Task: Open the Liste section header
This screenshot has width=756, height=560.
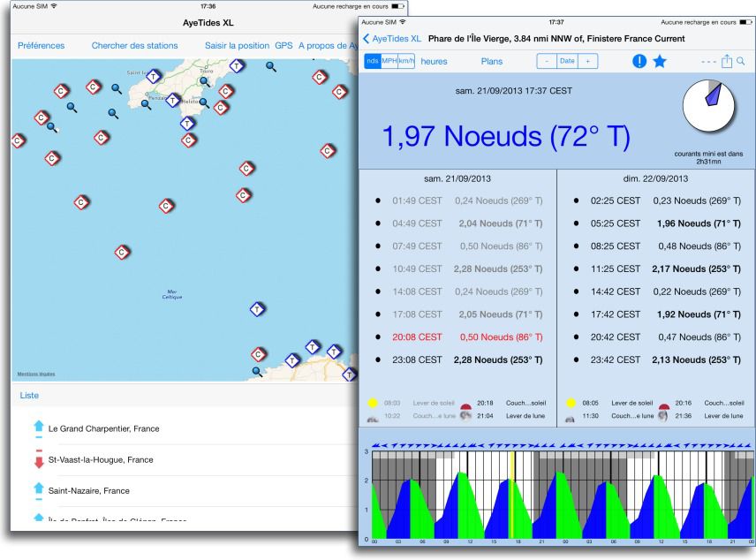Action: (x=29, y=395)
